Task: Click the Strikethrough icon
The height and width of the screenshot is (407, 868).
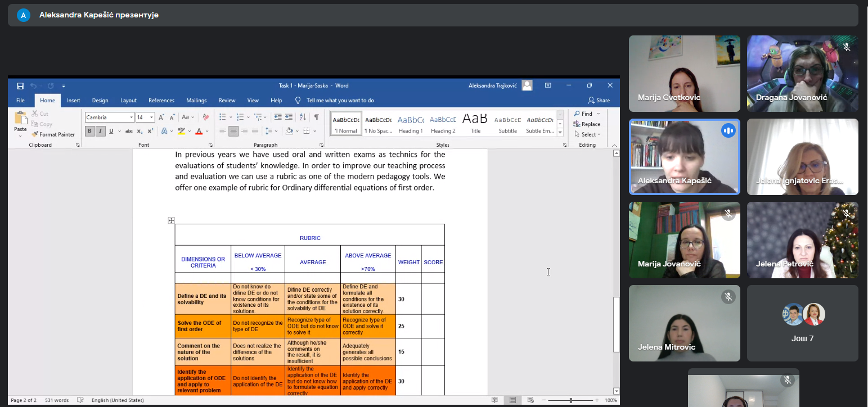Action: coord(129,131)
